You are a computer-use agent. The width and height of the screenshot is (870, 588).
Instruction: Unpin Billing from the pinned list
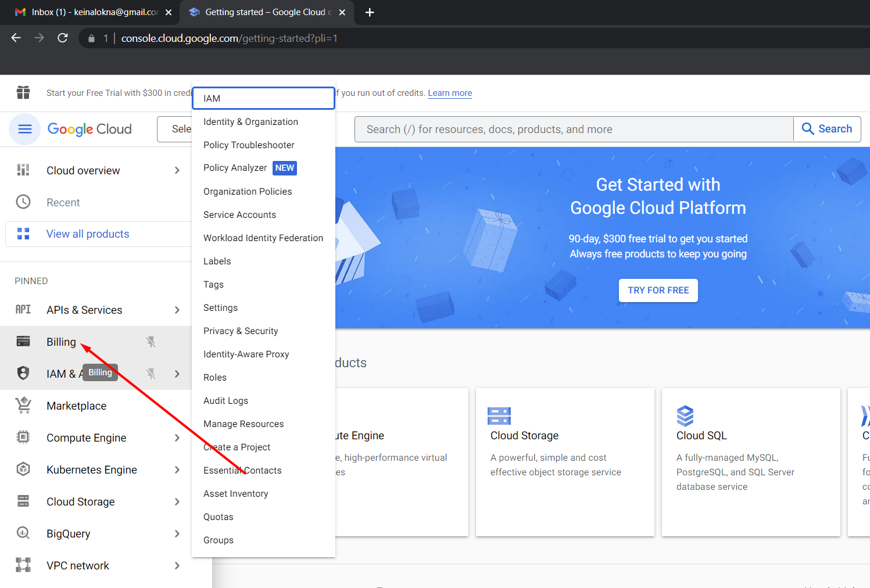pos(151,342)
